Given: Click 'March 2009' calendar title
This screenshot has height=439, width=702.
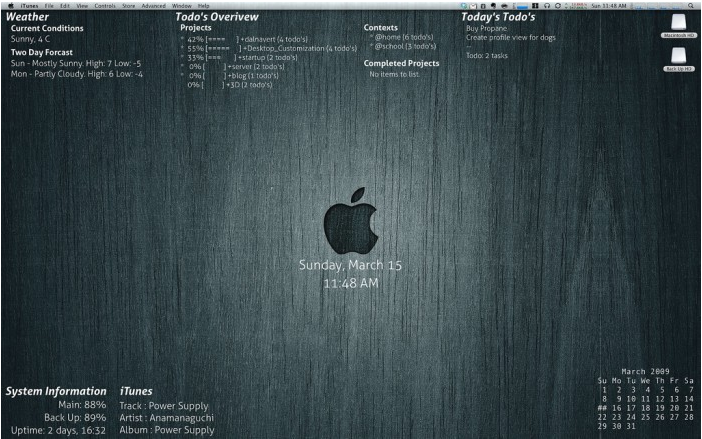Looking at the screenshot, I should (645, 371).
